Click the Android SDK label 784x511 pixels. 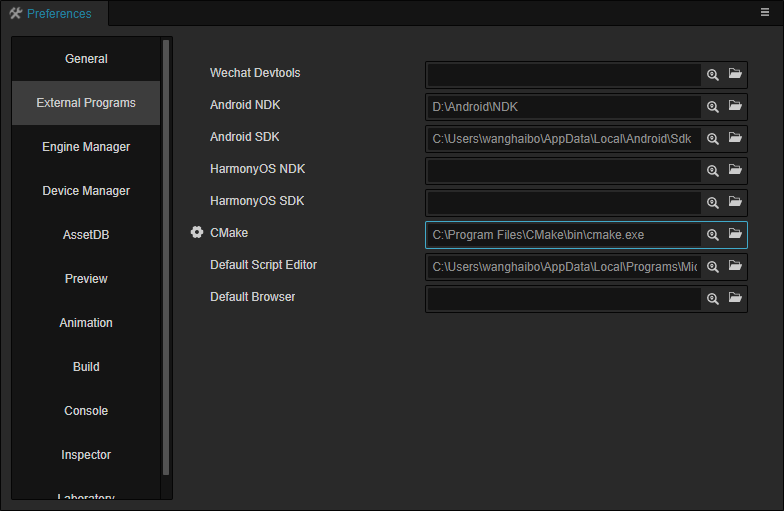pos(244,137)
